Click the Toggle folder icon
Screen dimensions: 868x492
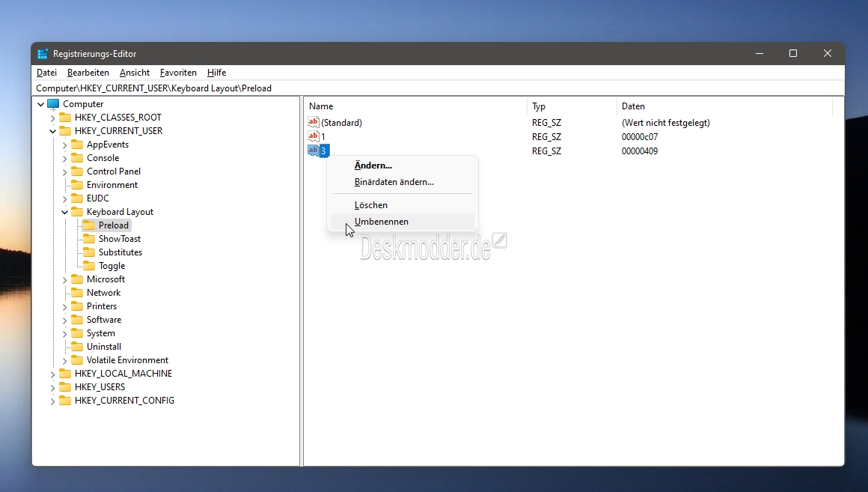(x=88, y=266)
